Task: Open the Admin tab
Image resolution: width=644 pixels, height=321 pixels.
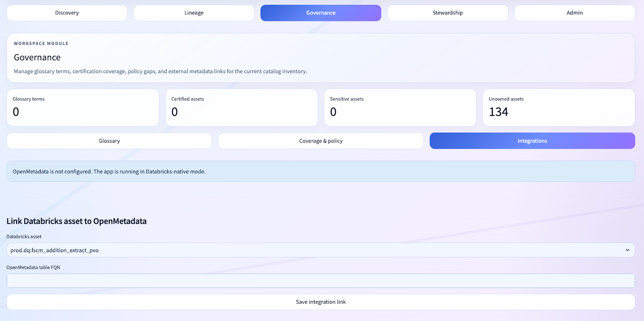Action: [x=574, y=13]
